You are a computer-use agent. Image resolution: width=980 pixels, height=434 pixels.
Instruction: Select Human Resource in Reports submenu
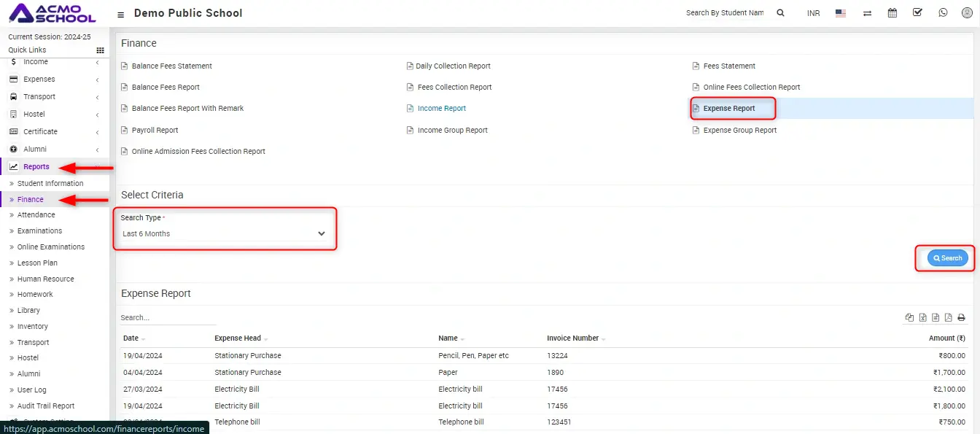click(45, 279)
